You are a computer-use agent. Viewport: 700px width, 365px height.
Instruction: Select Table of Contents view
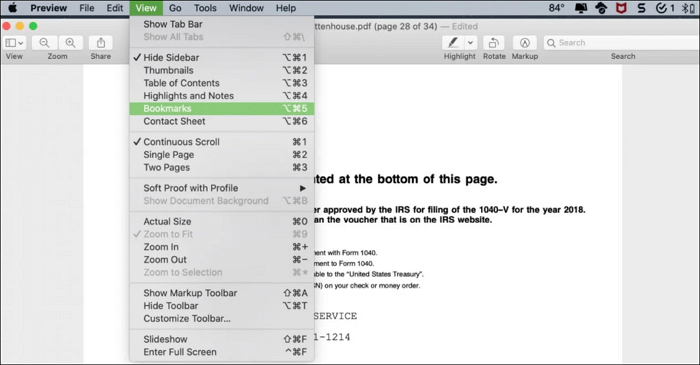click(222, 83)
